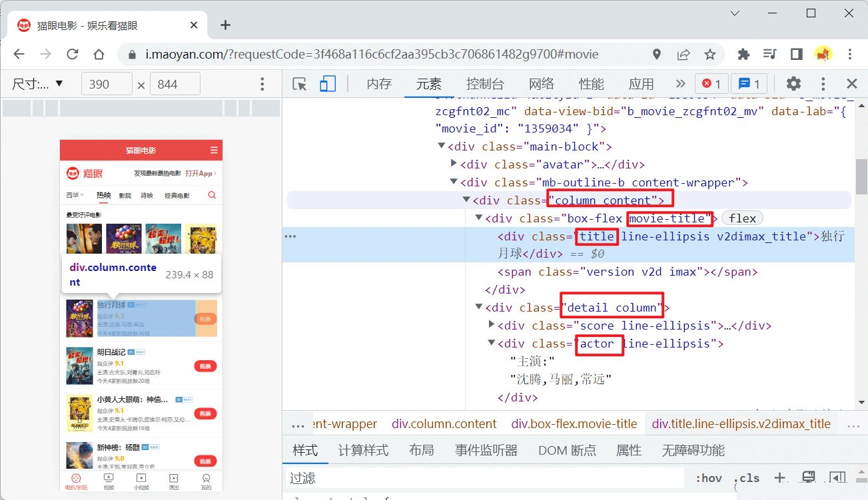Reload the page
This screenshot has width=868, height=500.
pyautogui.click(x=73, y=55)
